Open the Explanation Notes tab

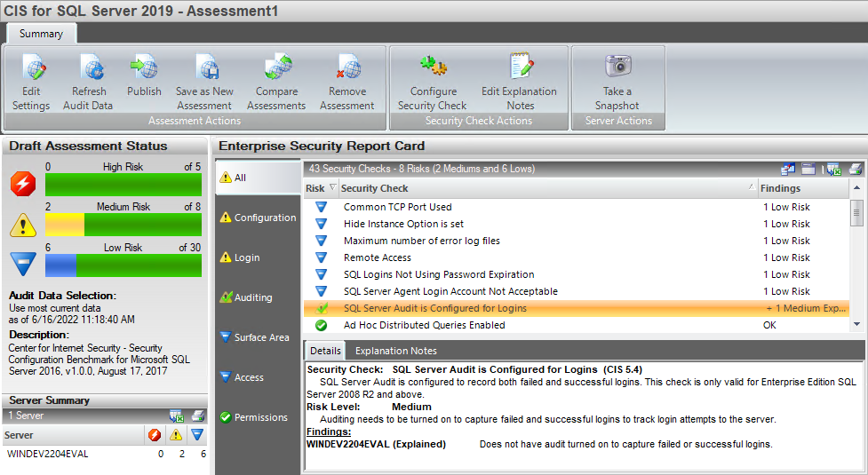[x=396, y=351]
